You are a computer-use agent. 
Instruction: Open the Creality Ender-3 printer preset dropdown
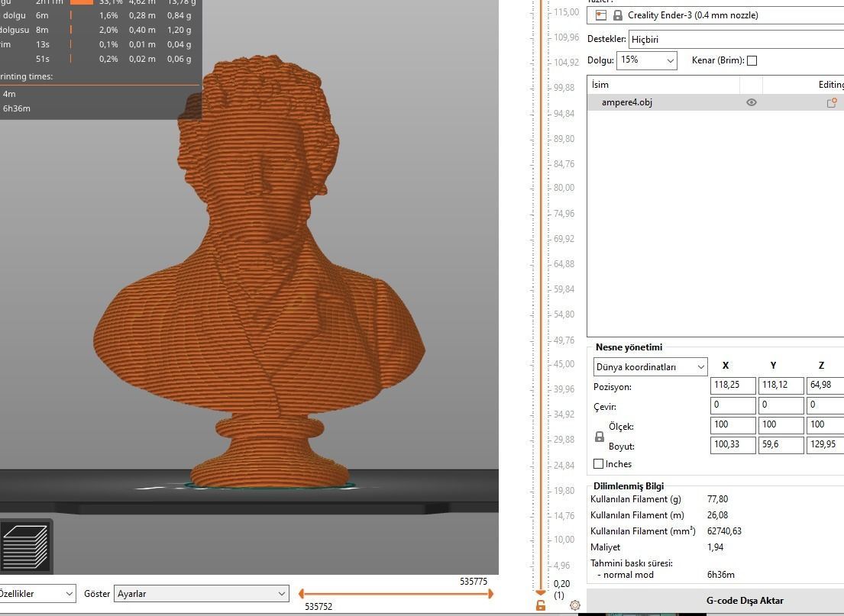tap(716, 15)
